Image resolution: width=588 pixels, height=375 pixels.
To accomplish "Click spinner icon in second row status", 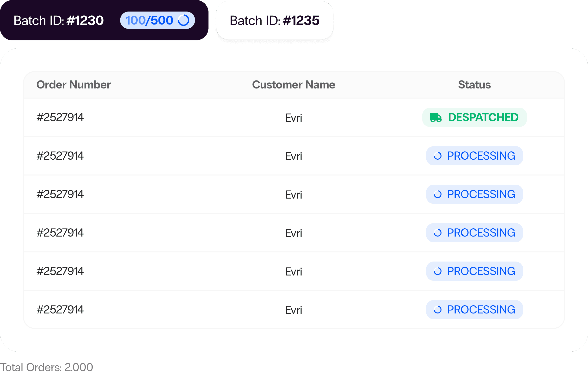I will [x=438, y=156].
